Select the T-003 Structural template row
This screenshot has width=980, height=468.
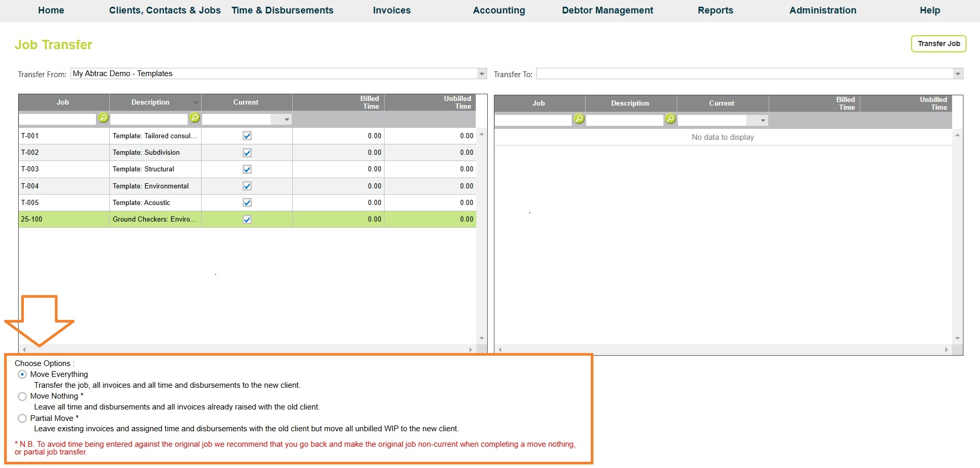(x=155, y=169)
